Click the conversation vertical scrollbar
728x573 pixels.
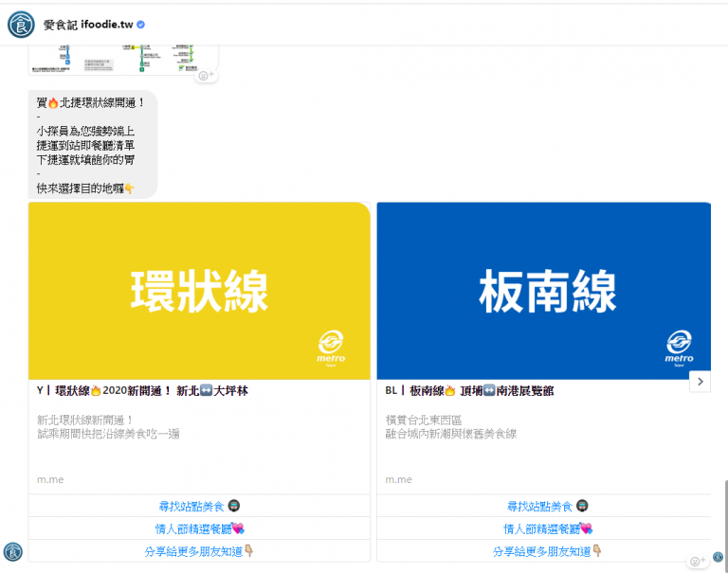pos(725,525)
